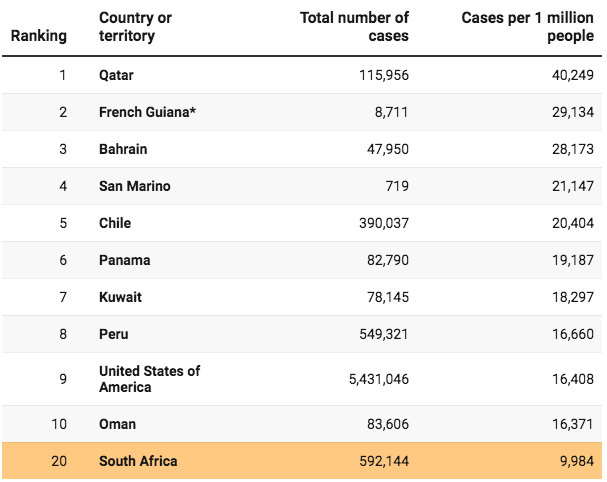This screenshot has width=607, height=482.
Task: Select the Kuwait country cell
Action: [120, 297]
